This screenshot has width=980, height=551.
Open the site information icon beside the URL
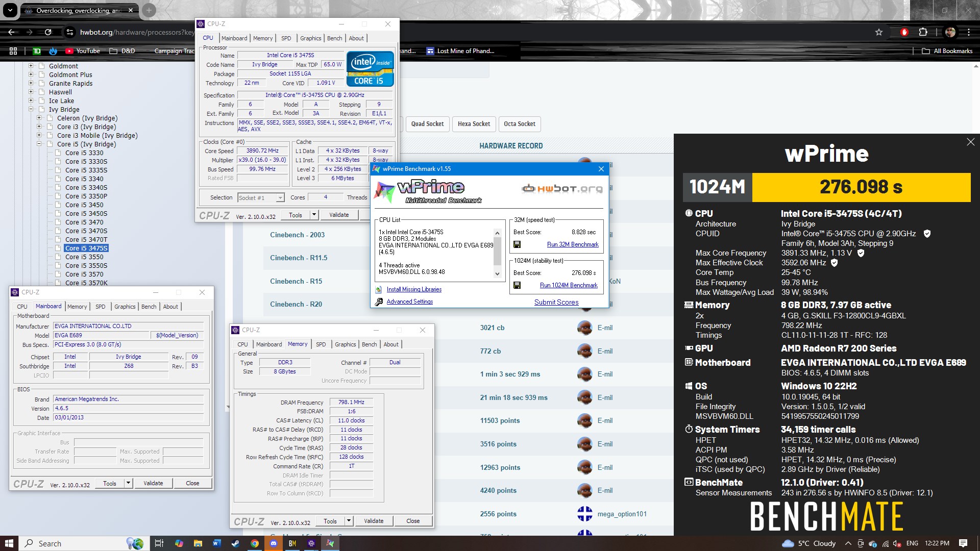pyautogui.click(x=70, y=32)
